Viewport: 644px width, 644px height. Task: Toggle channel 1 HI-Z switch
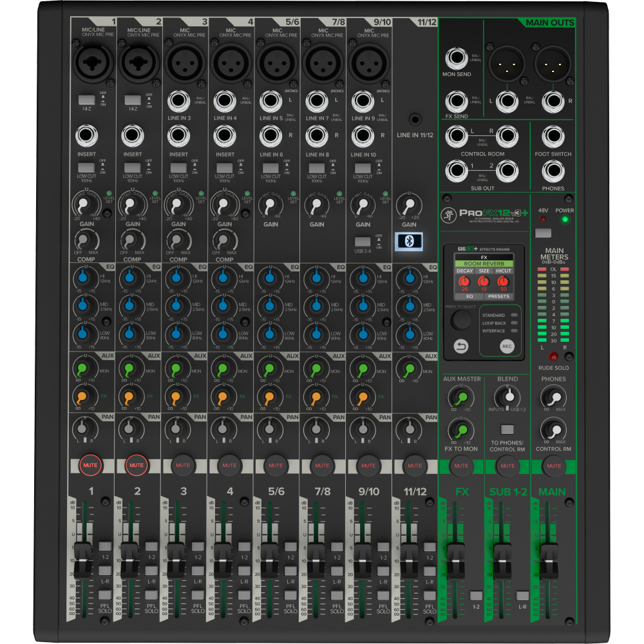(87, 100)
